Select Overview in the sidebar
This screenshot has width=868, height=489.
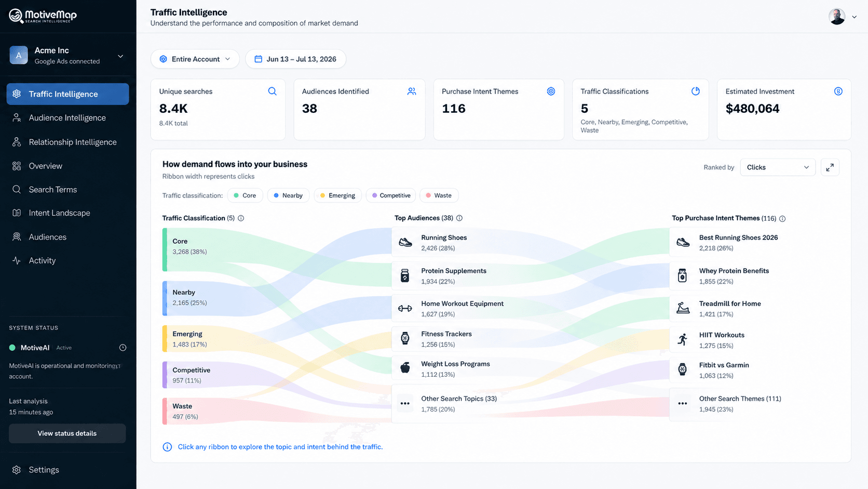(67, 166)
